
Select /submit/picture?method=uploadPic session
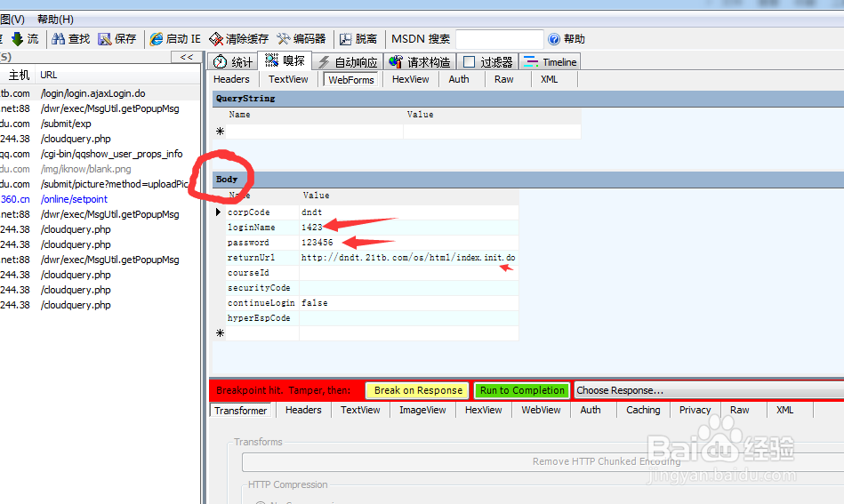click(x=100, y=184)
